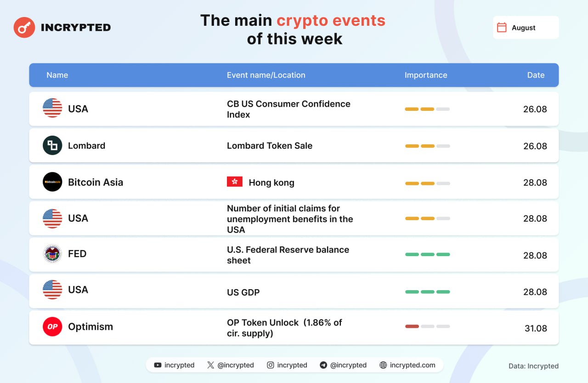Select the August month selector
This screenshot has width=588, height=383.
(526, 28)
